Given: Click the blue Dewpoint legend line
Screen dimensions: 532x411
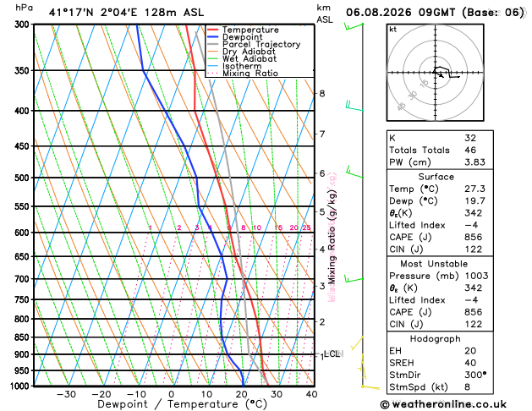Looking at the screenshot, I should tap(213, 37).
